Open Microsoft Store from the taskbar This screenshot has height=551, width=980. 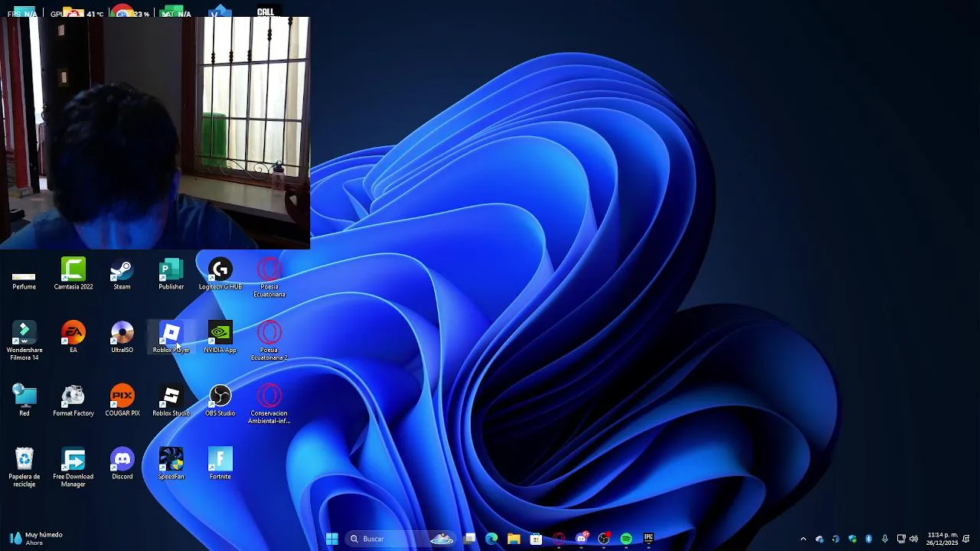click(536, 539)
